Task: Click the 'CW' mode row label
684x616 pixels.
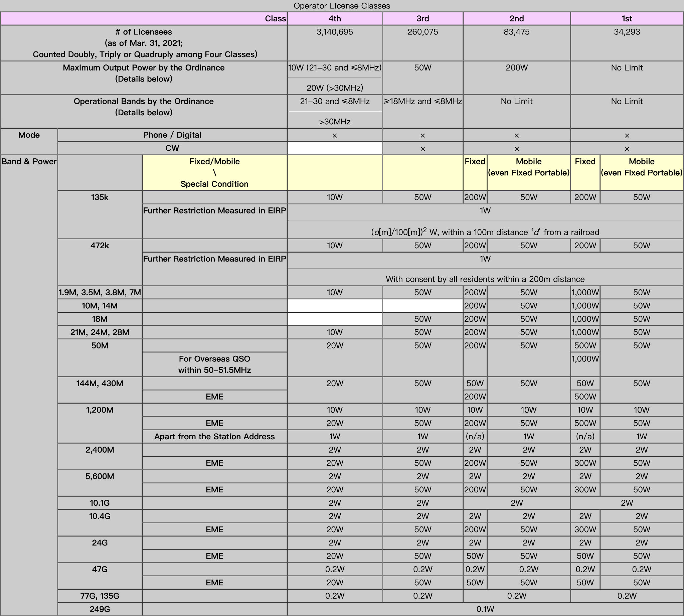Action: pos(172,148)
